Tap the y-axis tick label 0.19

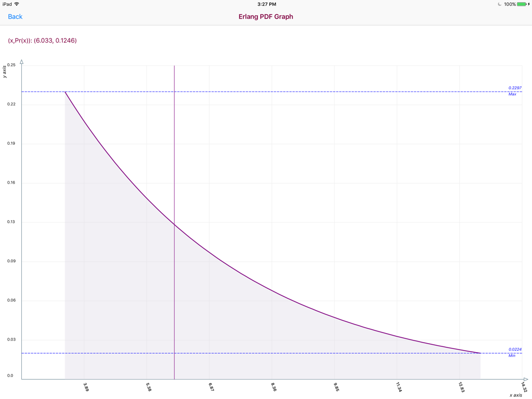pos(11,144)
